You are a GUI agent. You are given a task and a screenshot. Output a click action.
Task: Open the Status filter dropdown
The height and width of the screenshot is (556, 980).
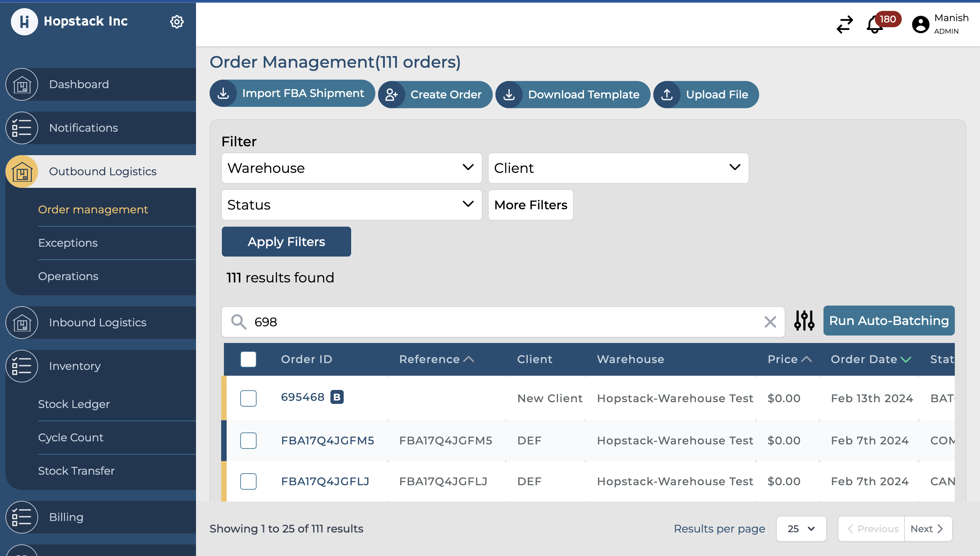(351, 205)
